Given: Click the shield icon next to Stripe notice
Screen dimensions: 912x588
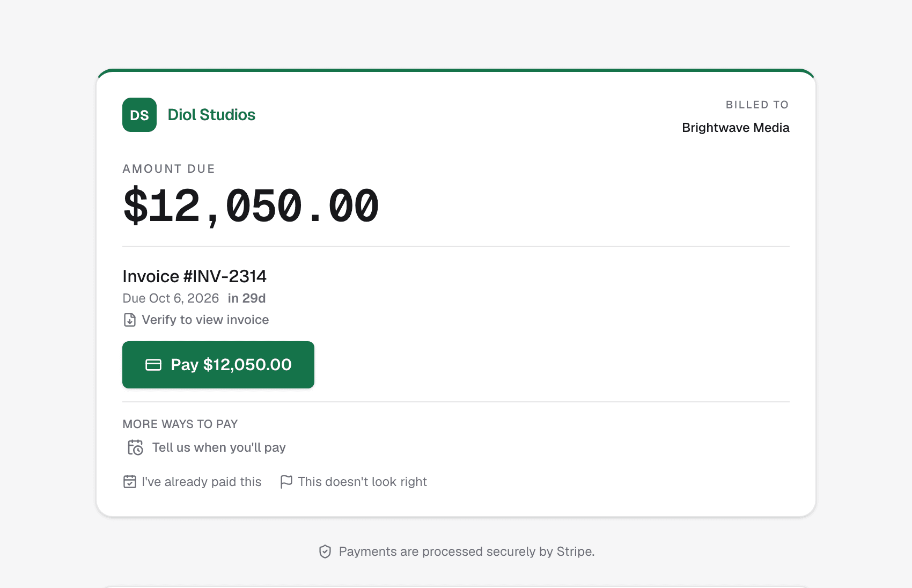Looking at the screenshot, I should [x=325, y=552].
